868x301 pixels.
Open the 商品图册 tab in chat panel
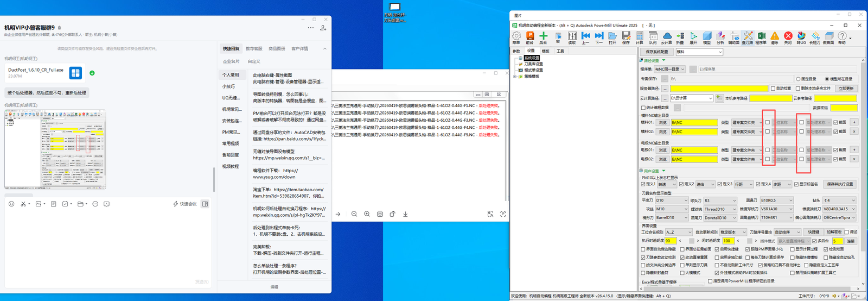277,49
